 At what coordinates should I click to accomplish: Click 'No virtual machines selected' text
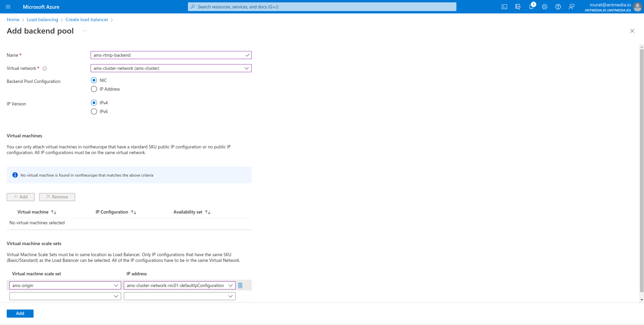[37, 223]
